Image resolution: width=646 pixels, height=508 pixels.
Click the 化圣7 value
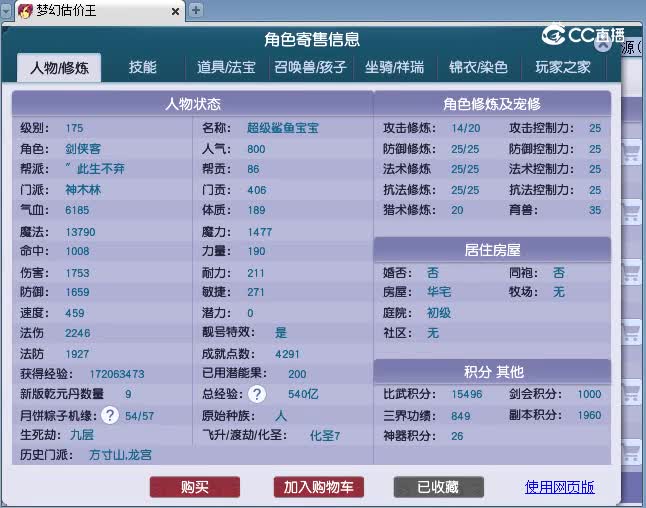coord(325,435)
